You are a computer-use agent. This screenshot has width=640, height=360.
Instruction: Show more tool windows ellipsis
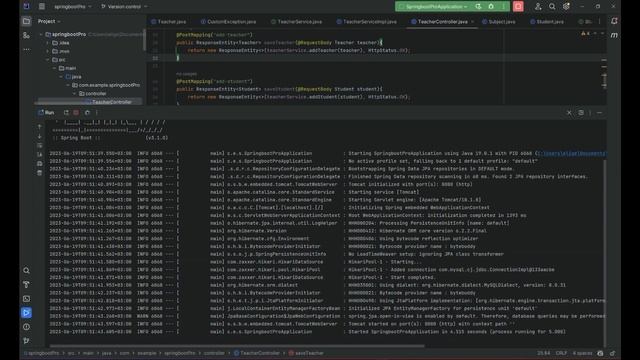[x=27, y=49]
